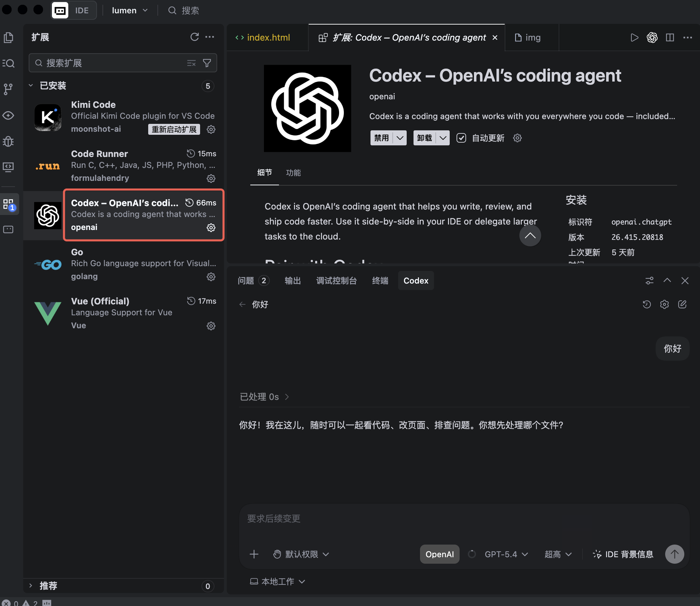Click the OpenAI provider button
This screenshot has width=700, height=606.
click(x=439, y=554)
